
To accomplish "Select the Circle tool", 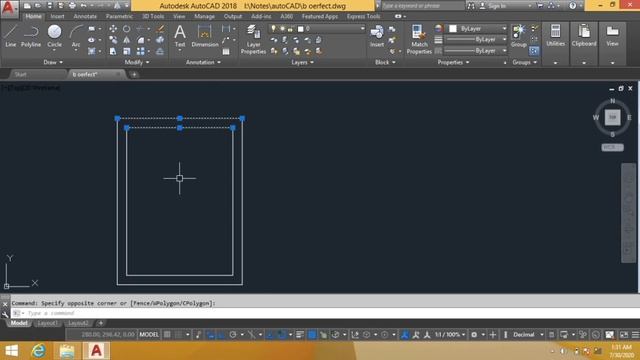I will pyautogui.click(x=54, y=36).
